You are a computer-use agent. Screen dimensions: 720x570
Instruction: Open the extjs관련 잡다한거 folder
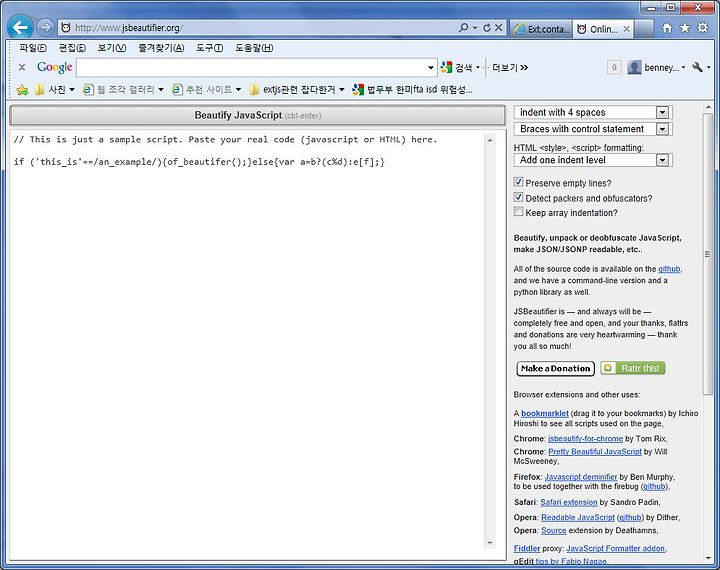pyautogui.click(x=297, y=90)
